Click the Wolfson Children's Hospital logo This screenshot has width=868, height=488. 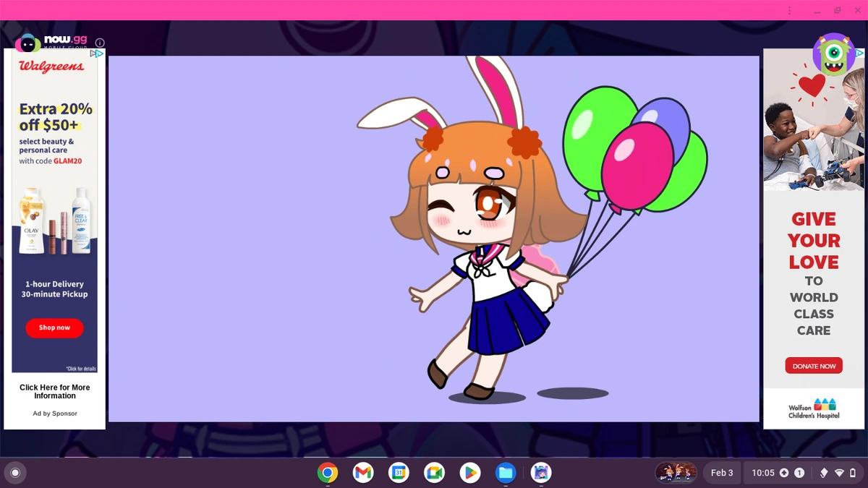tap(814, 409)
